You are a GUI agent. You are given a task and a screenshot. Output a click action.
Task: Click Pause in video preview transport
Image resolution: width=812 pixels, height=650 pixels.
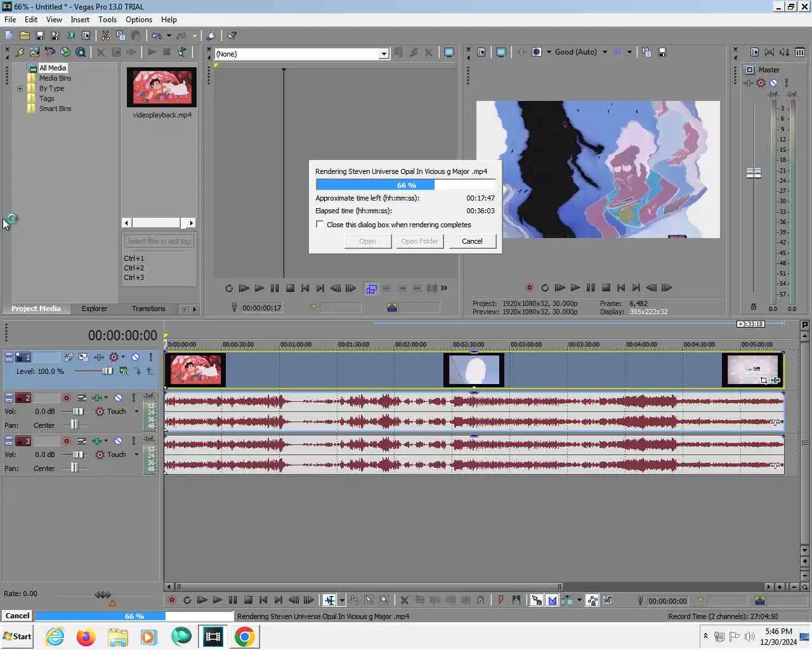pyautogui.click(x=591, y=288)
